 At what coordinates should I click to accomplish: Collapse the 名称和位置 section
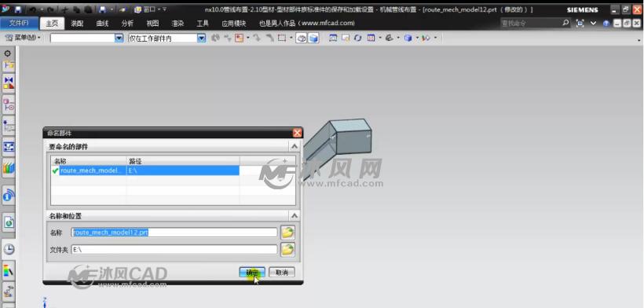click(x=294, y=215)
